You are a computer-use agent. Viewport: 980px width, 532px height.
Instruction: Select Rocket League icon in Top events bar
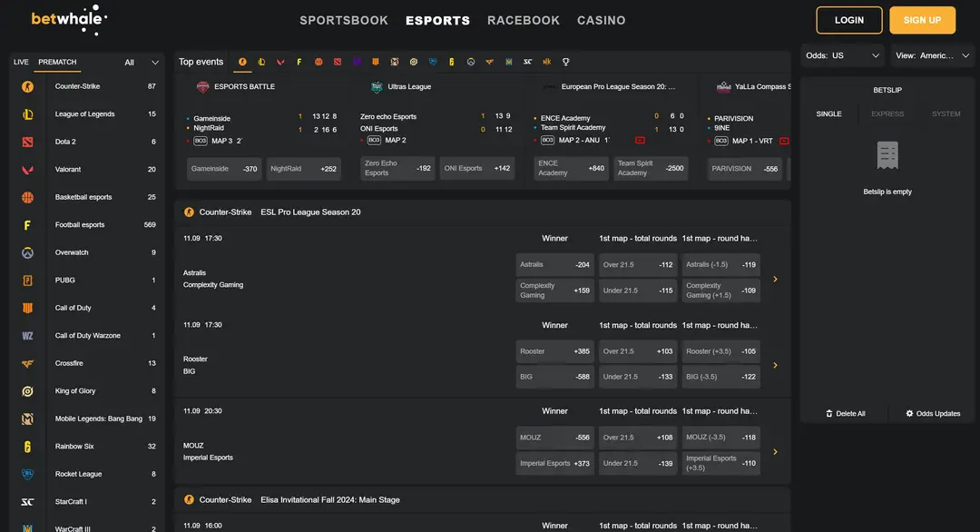(433, 62)
